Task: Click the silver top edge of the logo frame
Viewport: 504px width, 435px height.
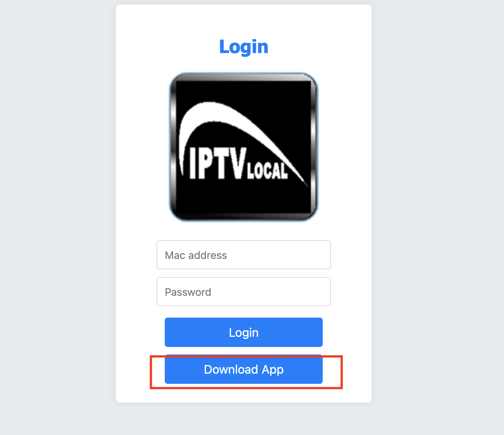Action: point(244,77)
